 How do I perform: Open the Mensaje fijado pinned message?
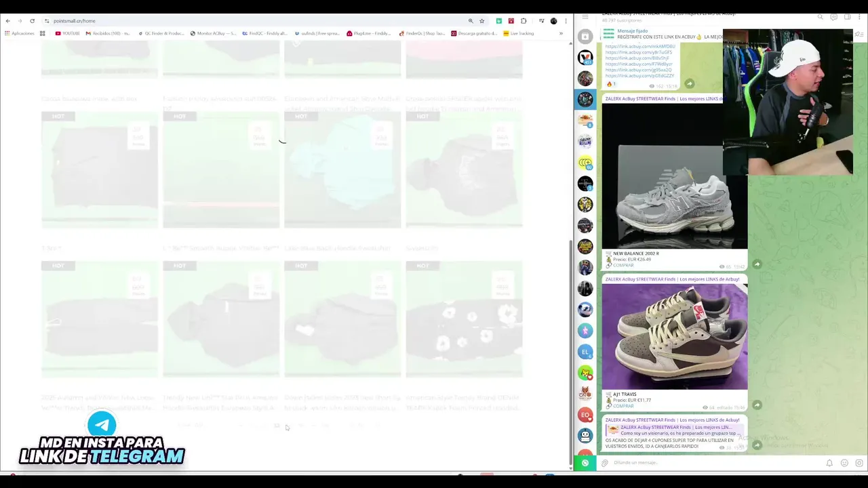(662, 34)
